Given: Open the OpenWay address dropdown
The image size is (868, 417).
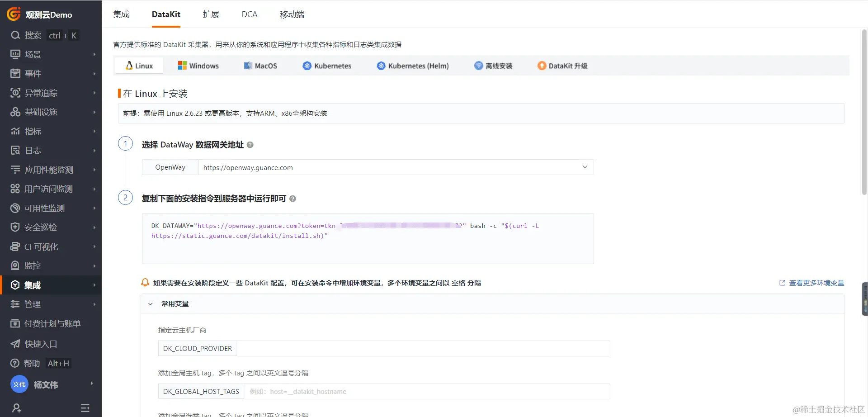Looking at the screenshot, I should (x=396, y=167).
